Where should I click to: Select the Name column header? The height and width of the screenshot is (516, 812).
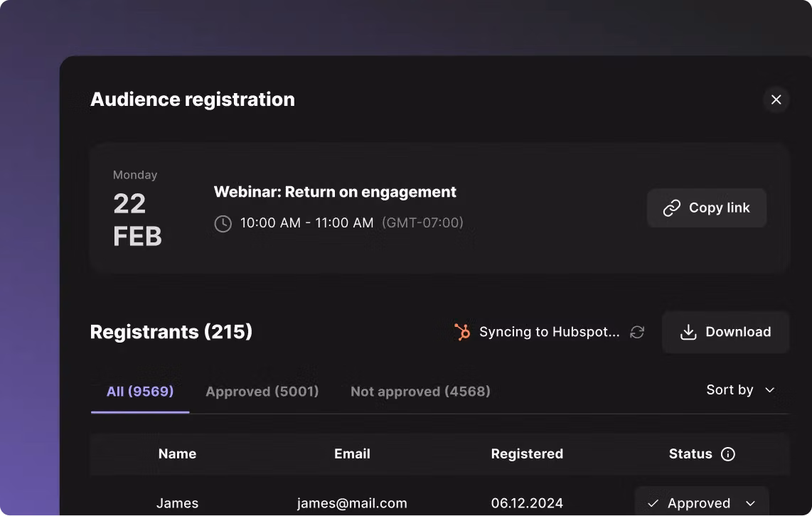pyautogui.click(x=177, y=453)
